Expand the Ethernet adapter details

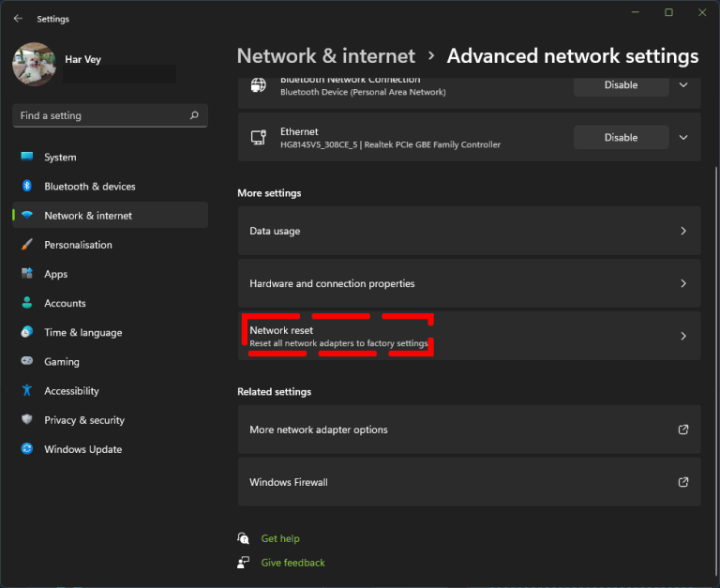(683, 137)
